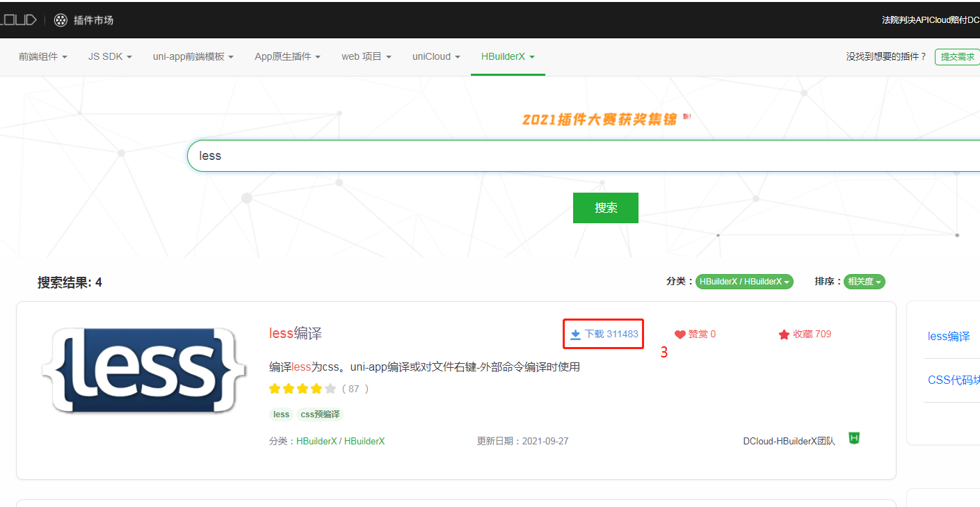Click the blue download arrow icon in 下载 button
Image resolution: width=980 pixels, height=507 pixels.
coord(575,335)
